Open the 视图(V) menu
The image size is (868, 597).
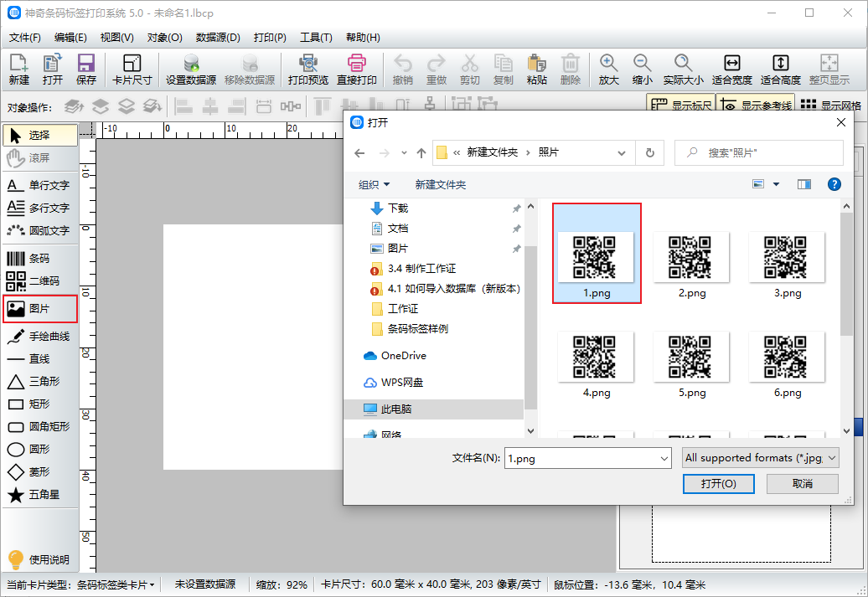[116, 38]
